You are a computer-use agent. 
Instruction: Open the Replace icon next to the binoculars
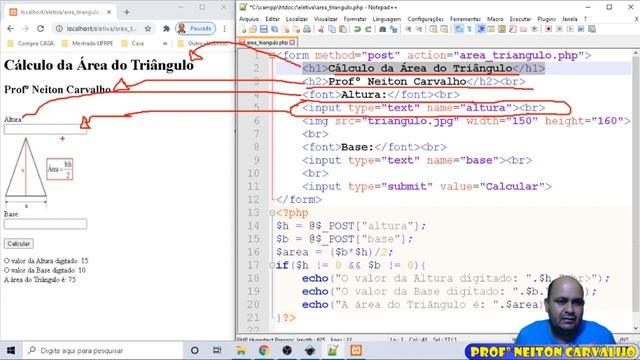tap(393, 29)
